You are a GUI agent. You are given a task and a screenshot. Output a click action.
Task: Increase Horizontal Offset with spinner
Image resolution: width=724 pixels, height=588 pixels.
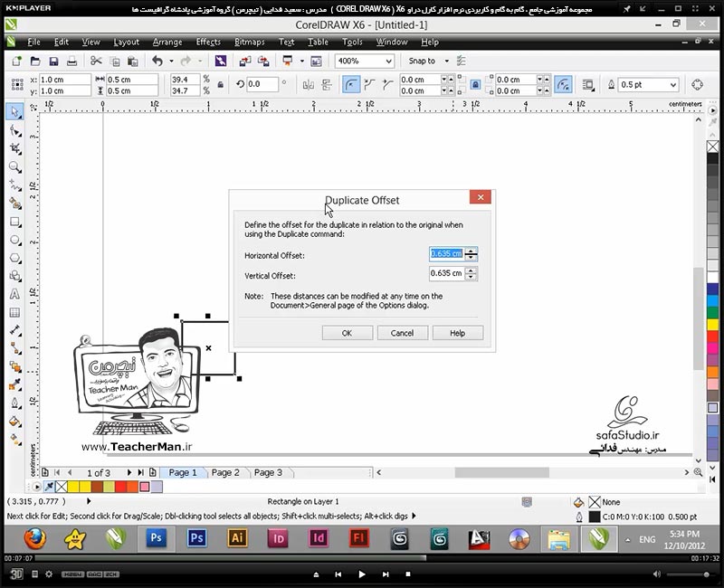(471, 251)
